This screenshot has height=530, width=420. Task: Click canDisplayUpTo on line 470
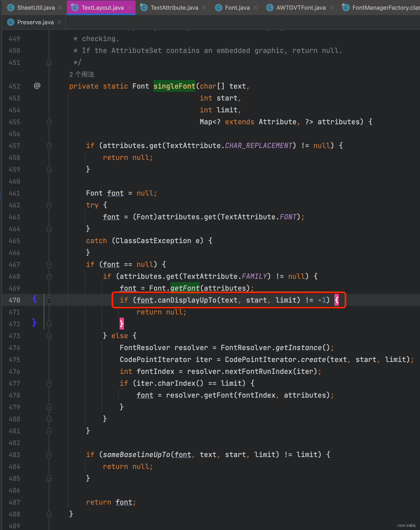(187, 300)
